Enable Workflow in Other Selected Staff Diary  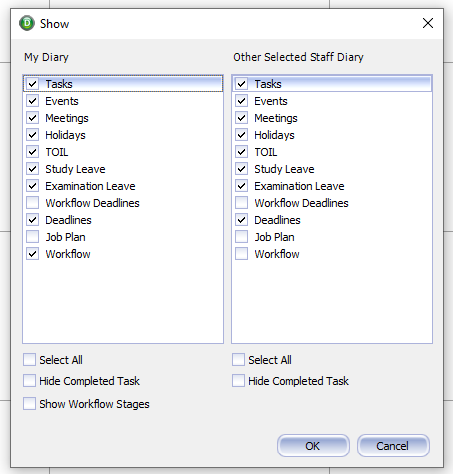(x=242, y=254)
